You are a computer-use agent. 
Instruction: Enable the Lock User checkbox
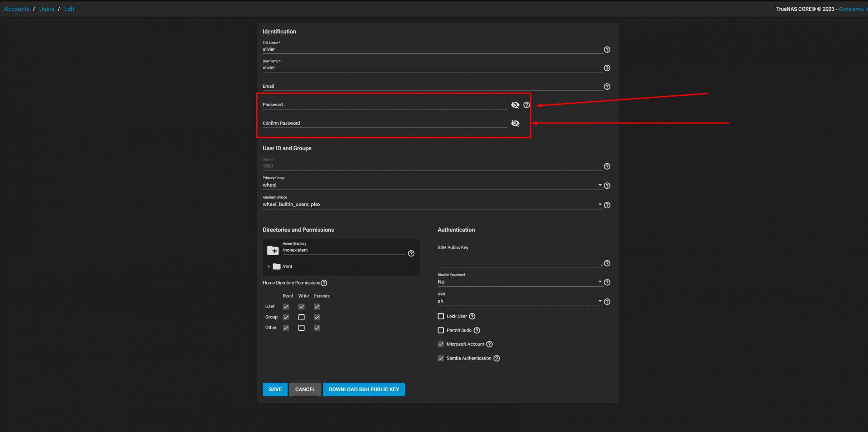coord(441,316)
